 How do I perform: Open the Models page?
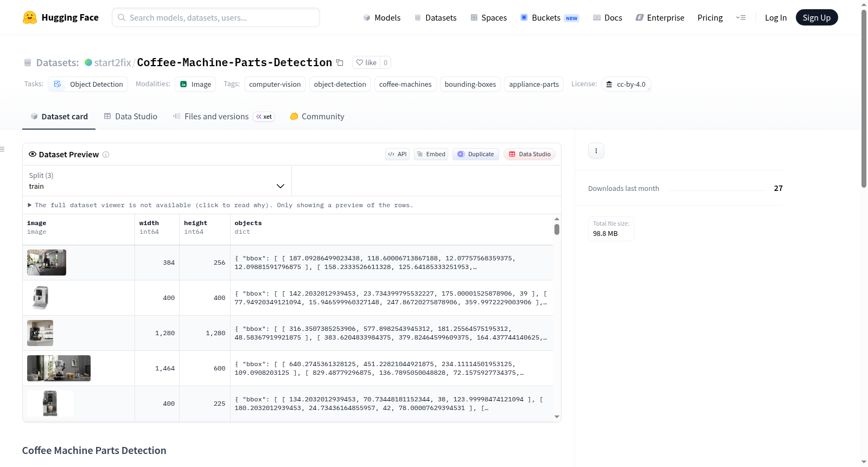click(382, 18)
